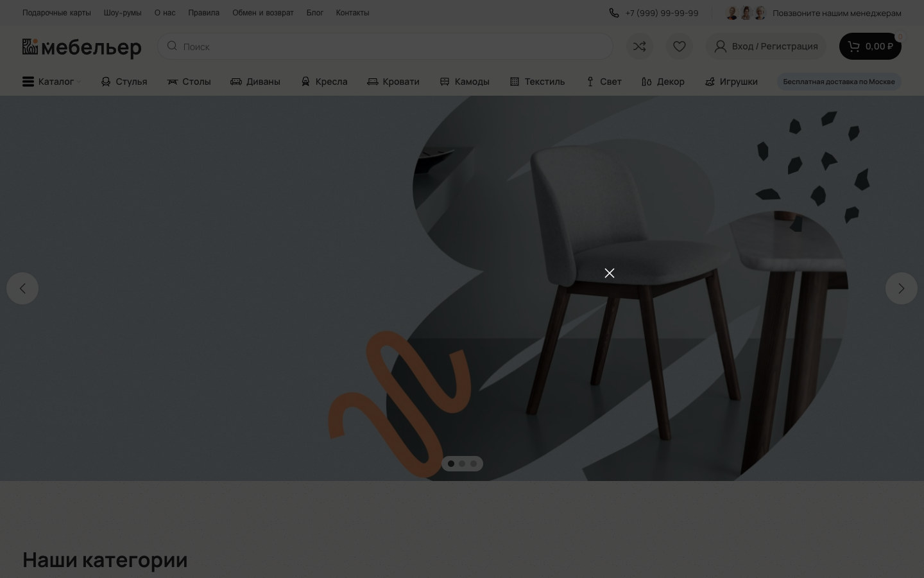This screenshot has height=578, width=924.
Task: Go to previous banner slide arrow
Action: coord(22,288)
